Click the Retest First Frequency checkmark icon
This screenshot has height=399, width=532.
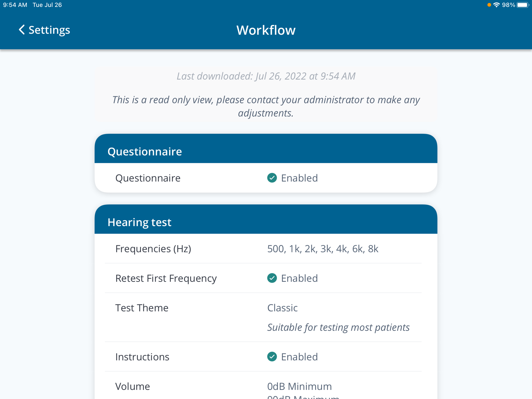click(x=272, y=278)
